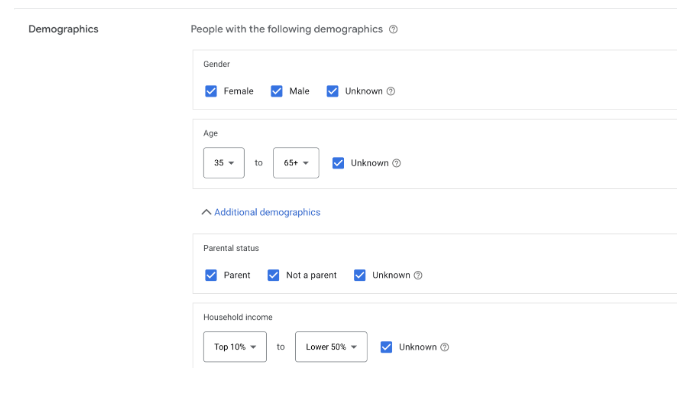The image size is (697, 400).
Task: Open the Top 10% income dropdown
Action: pos(234,347)
